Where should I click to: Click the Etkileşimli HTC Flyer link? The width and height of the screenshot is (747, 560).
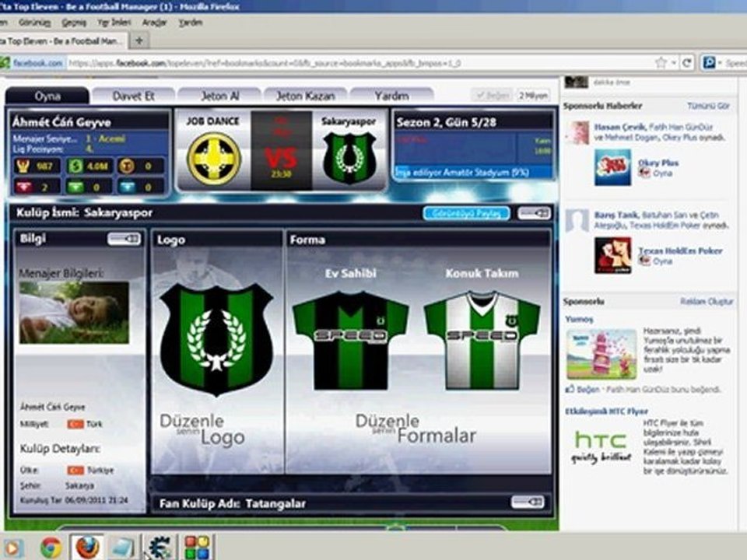click(606, 411)
